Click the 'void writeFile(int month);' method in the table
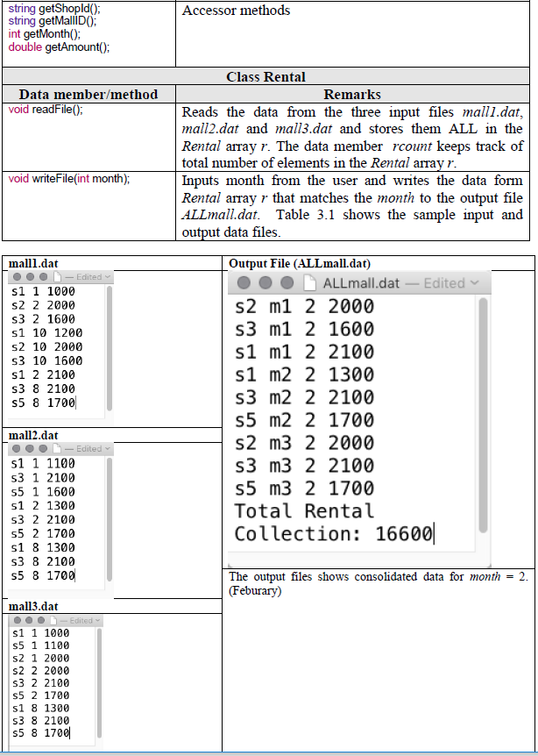 tap(69, 178)
